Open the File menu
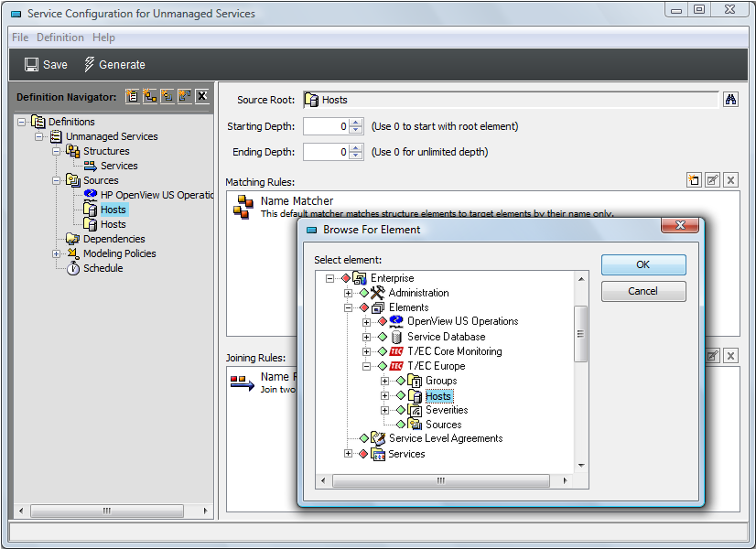Image resolution: width=756 pixels, height=549 pixels. (x=20, y=38)
